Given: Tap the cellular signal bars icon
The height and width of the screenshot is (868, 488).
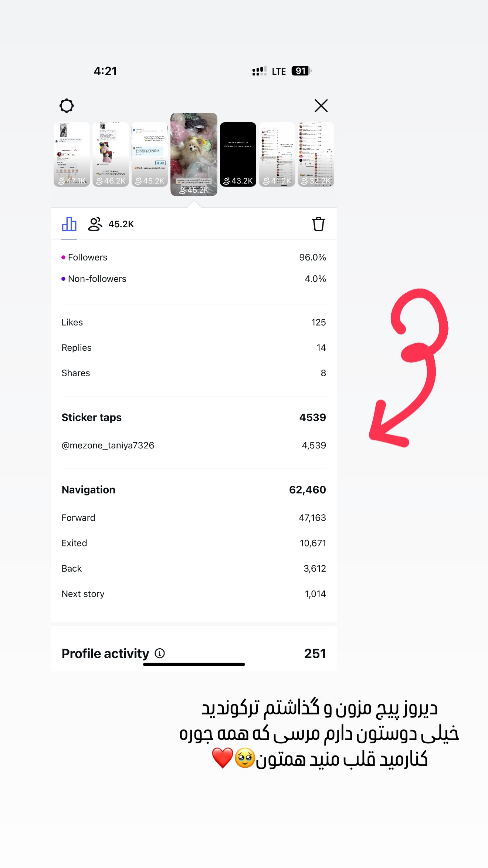Looking at the screenshot, I should coord(259,71).
